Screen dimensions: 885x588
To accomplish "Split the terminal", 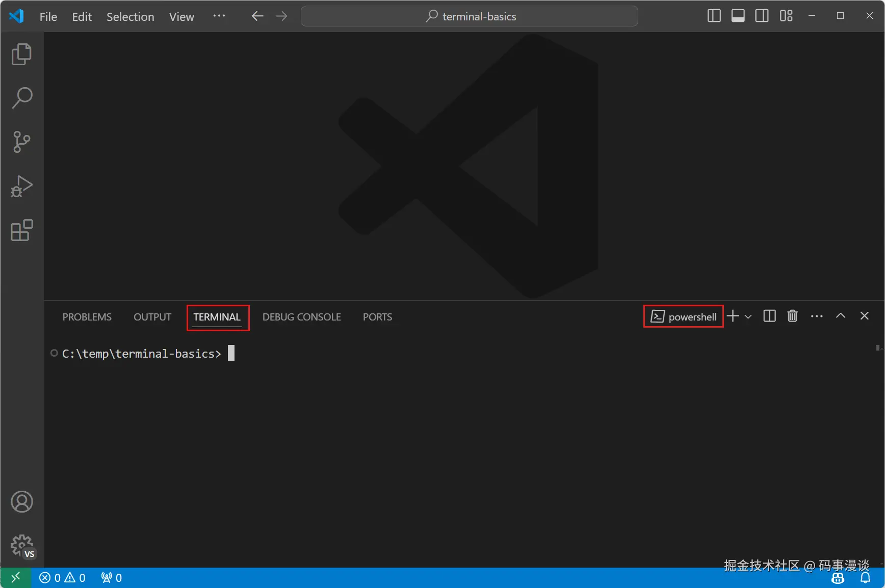I will [x=769, y=316].
